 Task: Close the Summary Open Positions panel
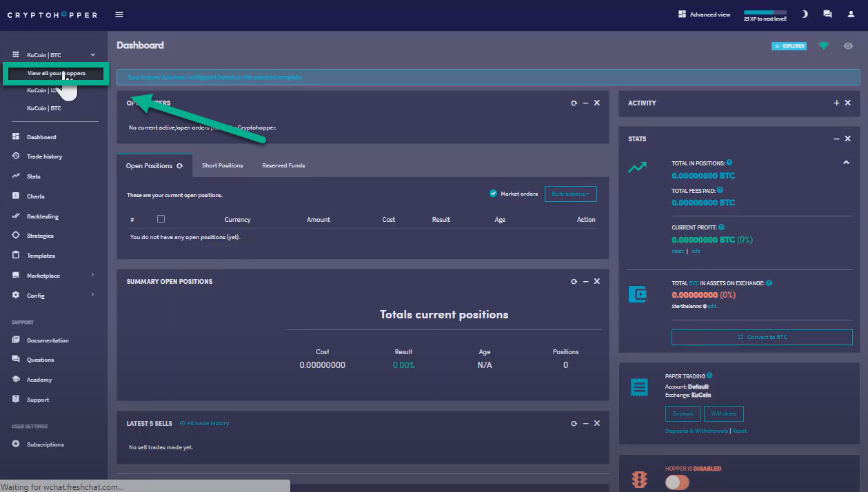click(597, 281)
